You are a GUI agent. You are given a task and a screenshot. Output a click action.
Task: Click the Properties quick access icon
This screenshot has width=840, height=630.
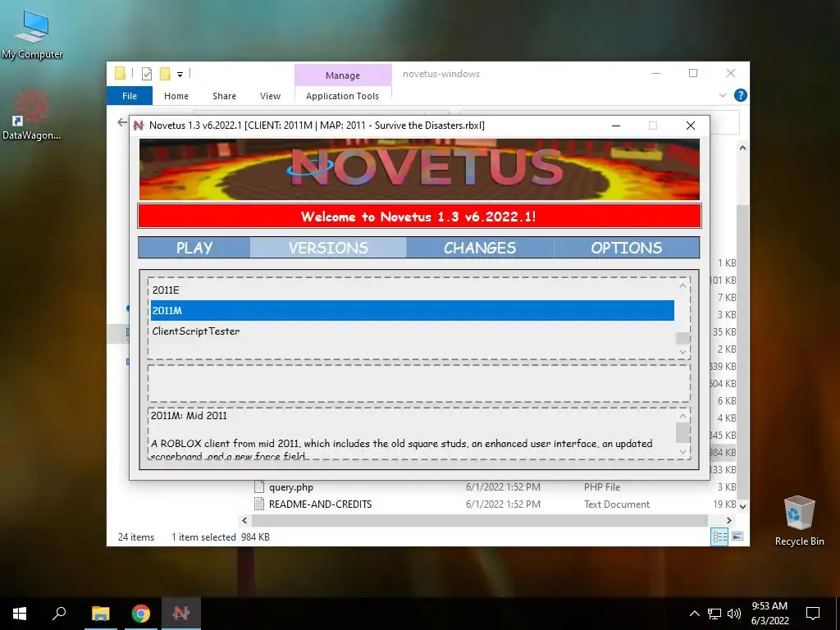pos(146,74)
